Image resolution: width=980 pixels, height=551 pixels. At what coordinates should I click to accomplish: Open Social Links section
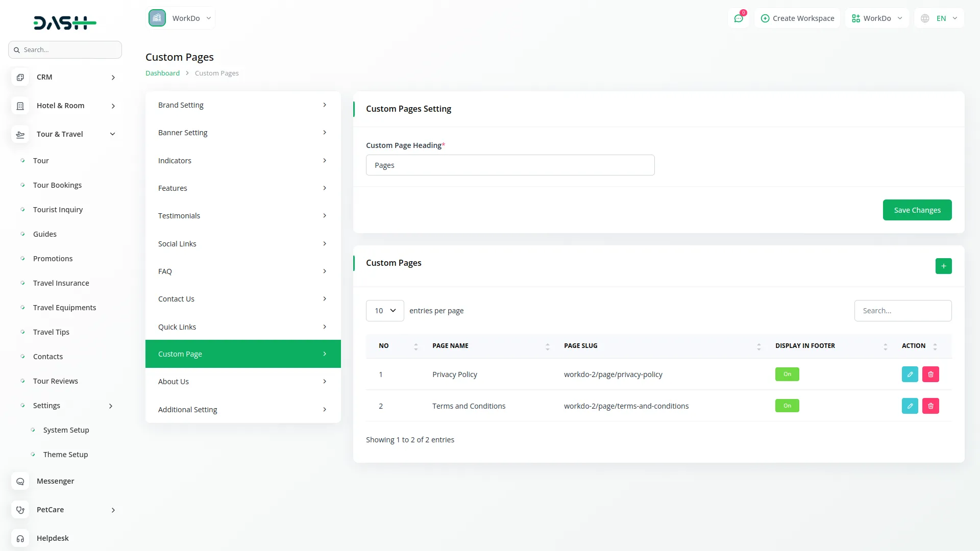pos(243,244)
